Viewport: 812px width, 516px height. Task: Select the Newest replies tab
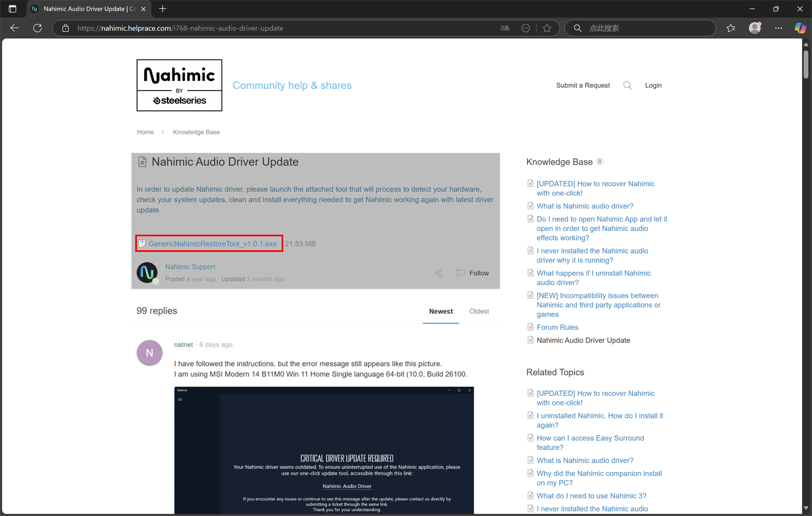(441, 311)
